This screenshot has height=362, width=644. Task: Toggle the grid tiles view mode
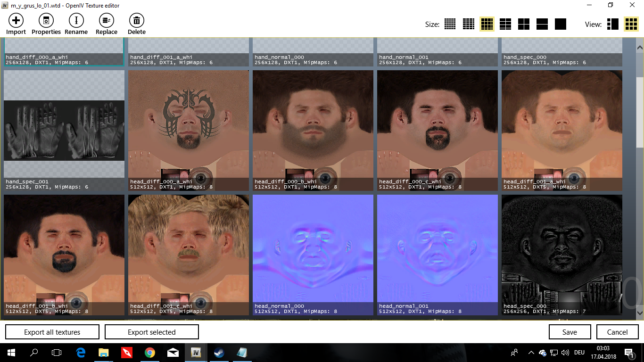point(631,24)
